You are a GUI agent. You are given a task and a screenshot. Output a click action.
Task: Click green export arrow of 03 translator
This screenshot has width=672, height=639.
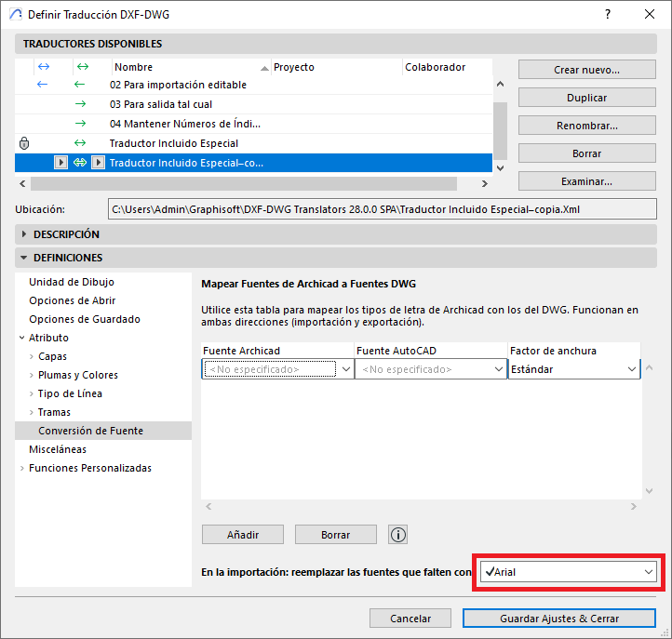tap(80, 104)
